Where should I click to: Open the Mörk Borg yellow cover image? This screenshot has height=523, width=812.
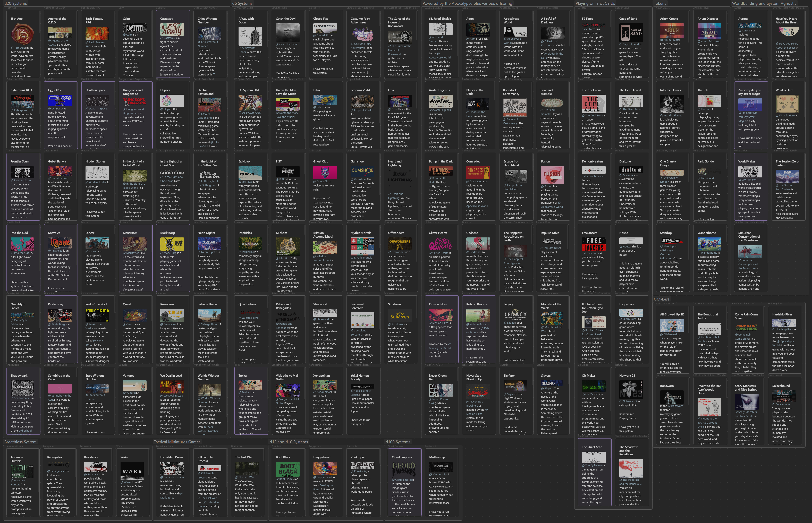(172, 244)
